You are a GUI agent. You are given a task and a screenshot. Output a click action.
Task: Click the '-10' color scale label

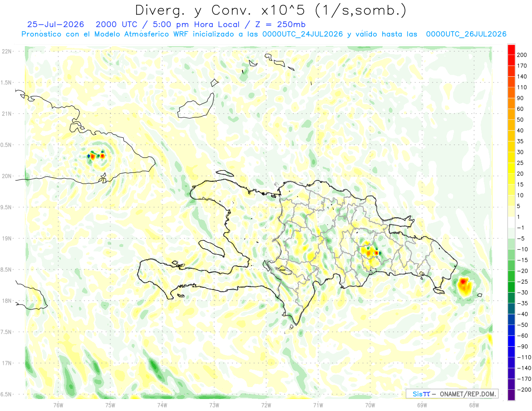(522, 250)
